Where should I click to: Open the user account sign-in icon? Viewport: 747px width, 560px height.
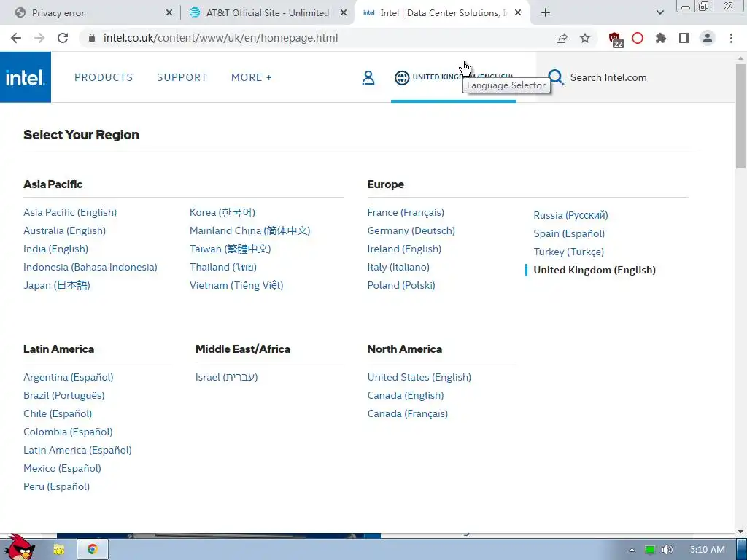click(x=368, y=77)
